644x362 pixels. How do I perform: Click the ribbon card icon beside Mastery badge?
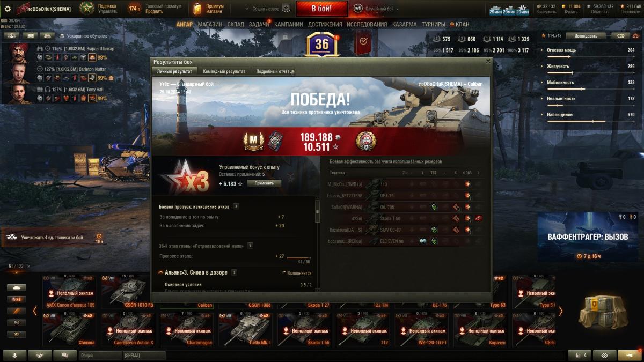[275, 141]
